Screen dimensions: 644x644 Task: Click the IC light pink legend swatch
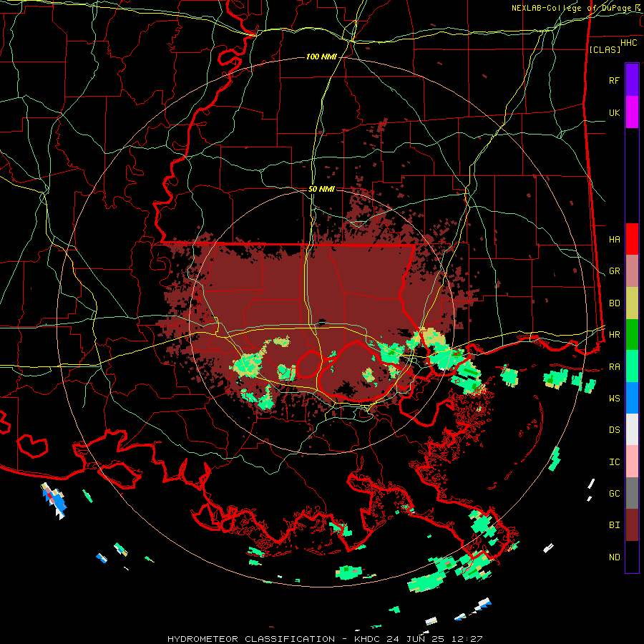click(x=632, y=462)
